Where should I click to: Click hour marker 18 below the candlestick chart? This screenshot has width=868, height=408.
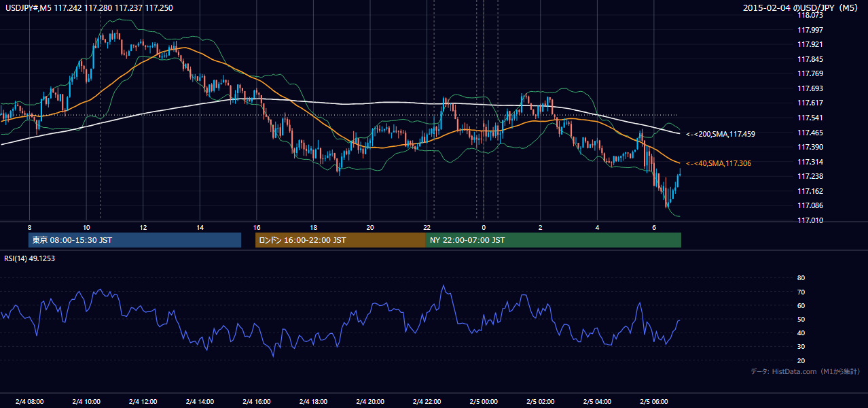[313, 226]
